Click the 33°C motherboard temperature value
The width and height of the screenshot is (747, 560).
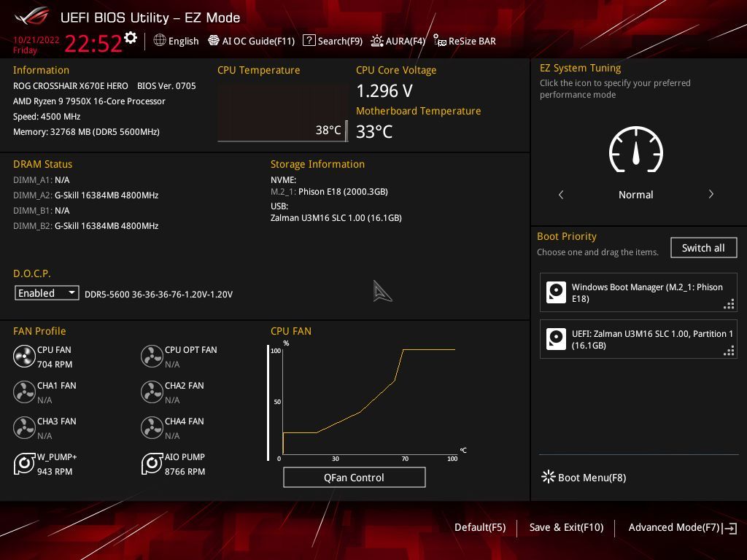pyautogui.click(x=374, y=131)
